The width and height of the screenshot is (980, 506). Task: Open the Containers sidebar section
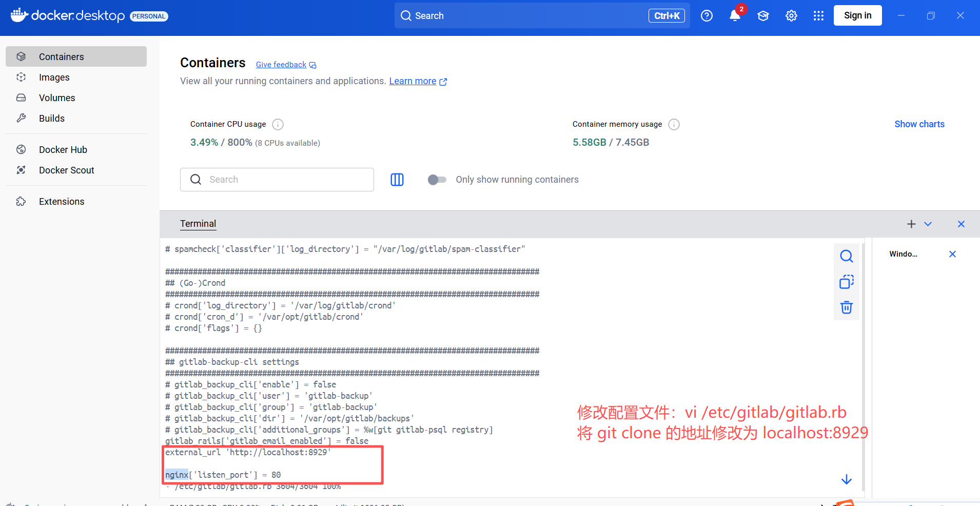pos(76,56)
